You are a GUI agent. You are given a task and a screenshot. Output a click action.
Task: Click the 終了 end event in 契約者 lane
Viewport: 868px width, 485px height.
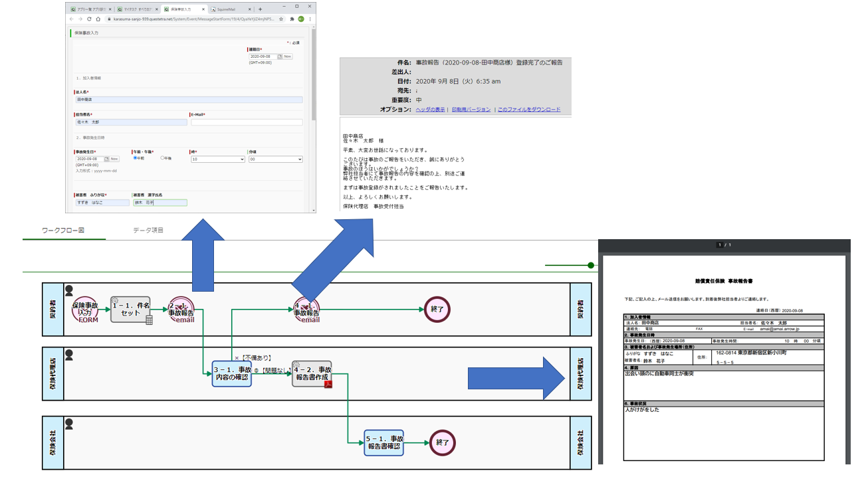tap(437, 310)
